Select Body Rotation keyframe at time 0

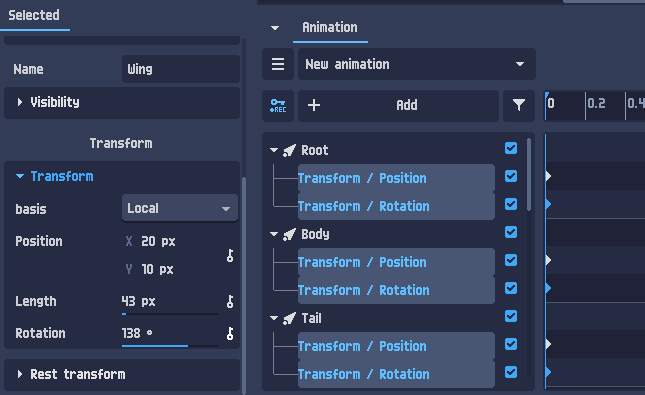548,288
